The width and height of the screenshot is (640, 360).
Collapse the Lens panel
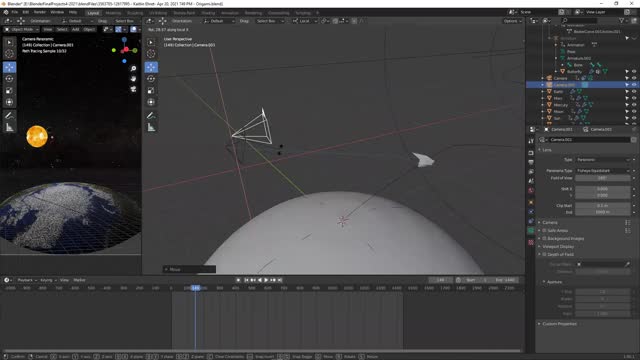pos(539,150)
